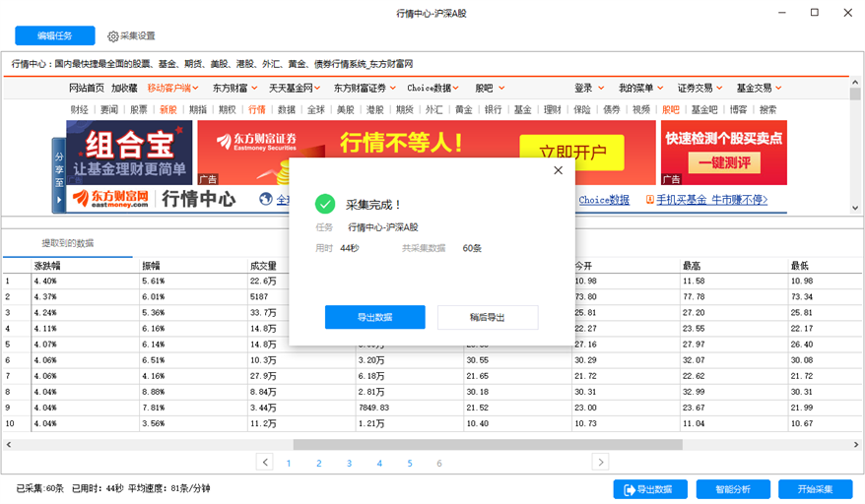Open 新股 menu item

(x=168, y=109)
